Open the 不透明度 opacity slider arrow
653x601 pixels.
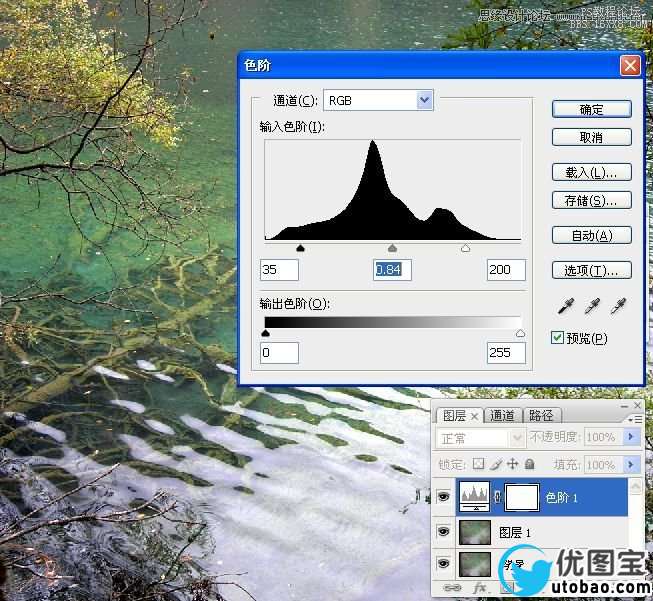631,437
